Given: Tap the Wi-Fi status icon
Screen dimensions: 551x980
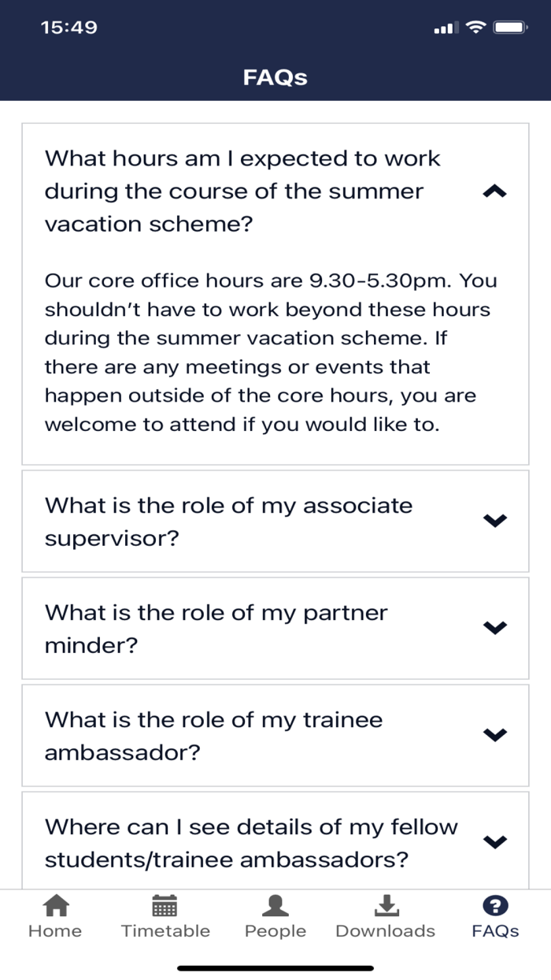Looking at the screenshot, I should coord(475,28).
